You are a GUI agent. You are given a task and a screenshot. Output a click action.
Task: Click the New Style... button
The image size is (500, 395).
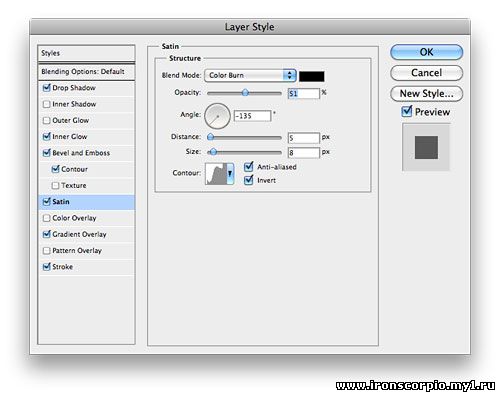tap(426, 94)
